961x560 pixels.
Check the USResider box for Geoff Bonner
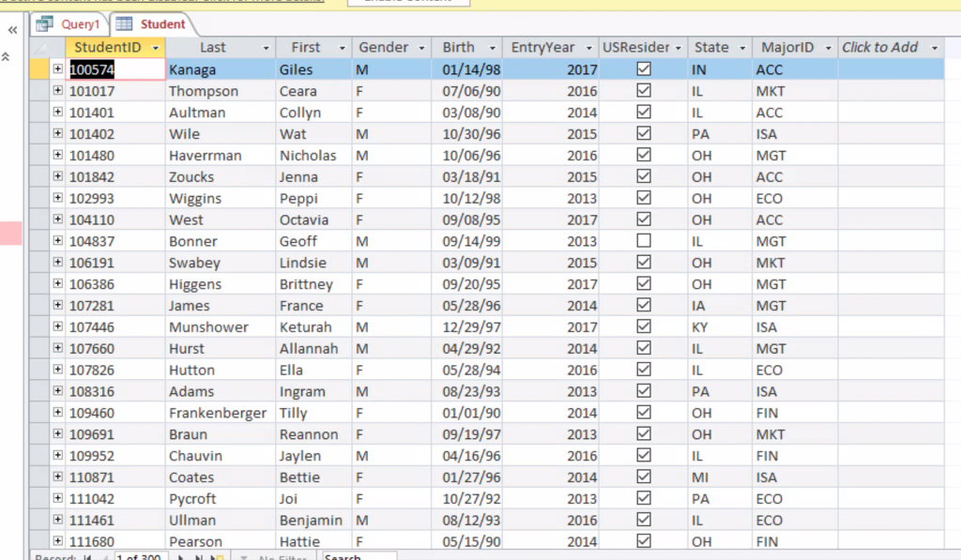tap(643, 240)
